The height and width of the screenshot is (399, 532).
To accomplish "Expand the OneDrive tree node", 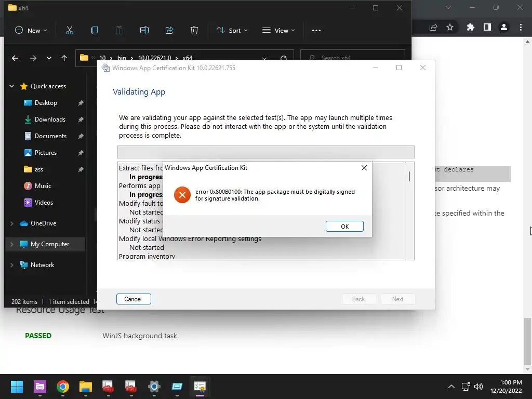I will coord(12,223).
